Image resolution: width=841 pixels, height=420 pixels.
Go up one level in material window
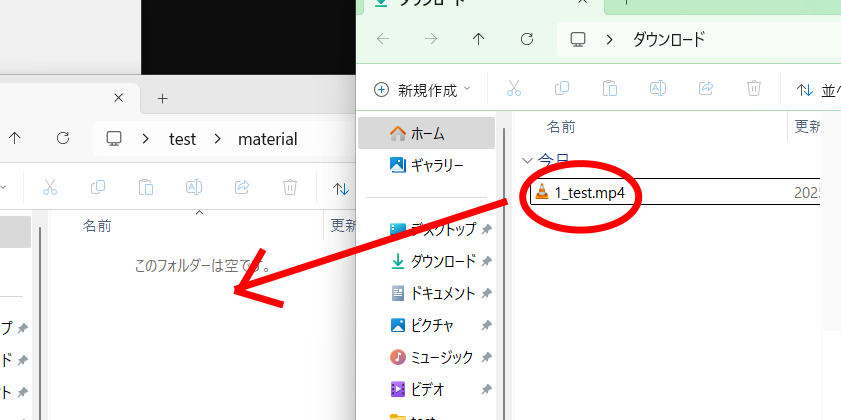coord(14,139)
